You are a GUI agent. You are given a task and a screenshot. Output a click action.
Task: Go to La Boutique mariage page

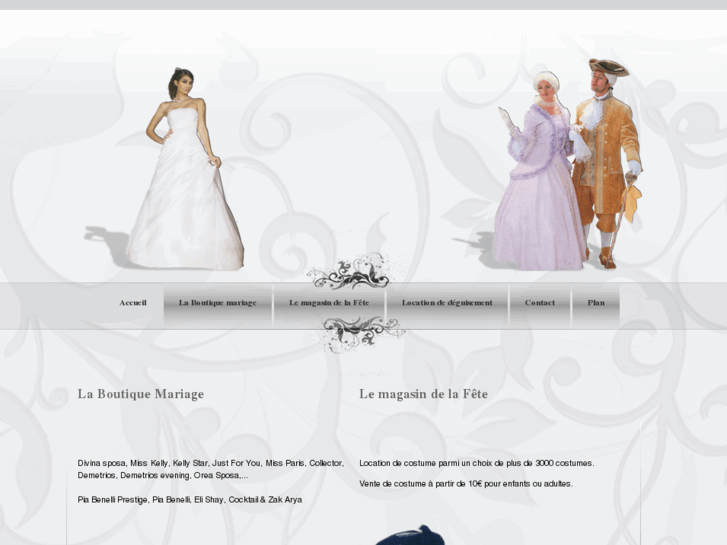218,303
